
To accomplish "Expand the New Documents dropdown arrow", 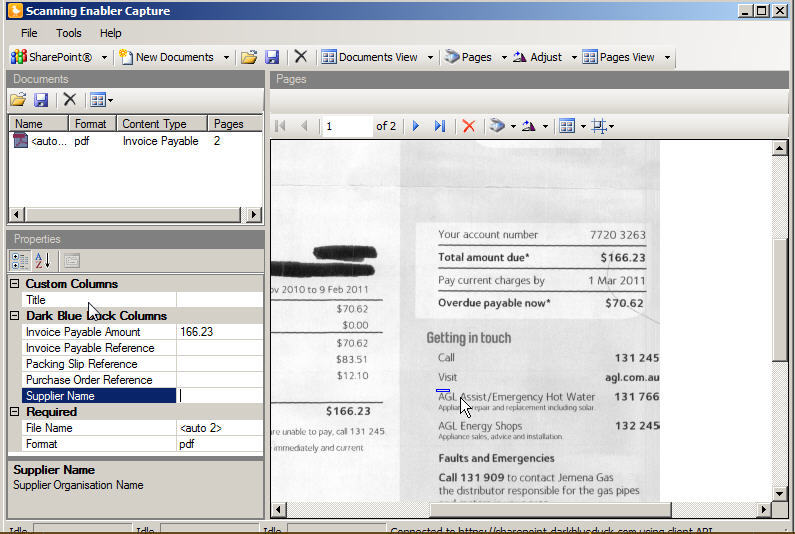I will click(226, 57).
